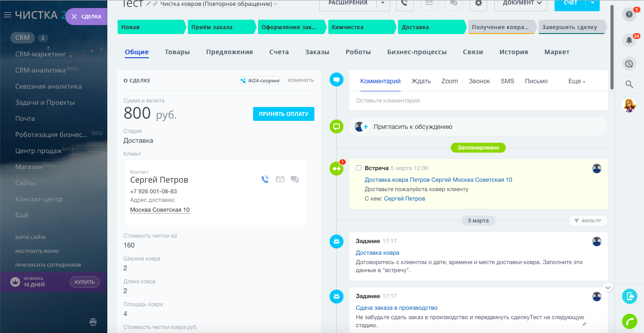Open the hamburger menu next to ЧИСТКА
Screen dimensions: 644x333
click(x=7, y=15)
